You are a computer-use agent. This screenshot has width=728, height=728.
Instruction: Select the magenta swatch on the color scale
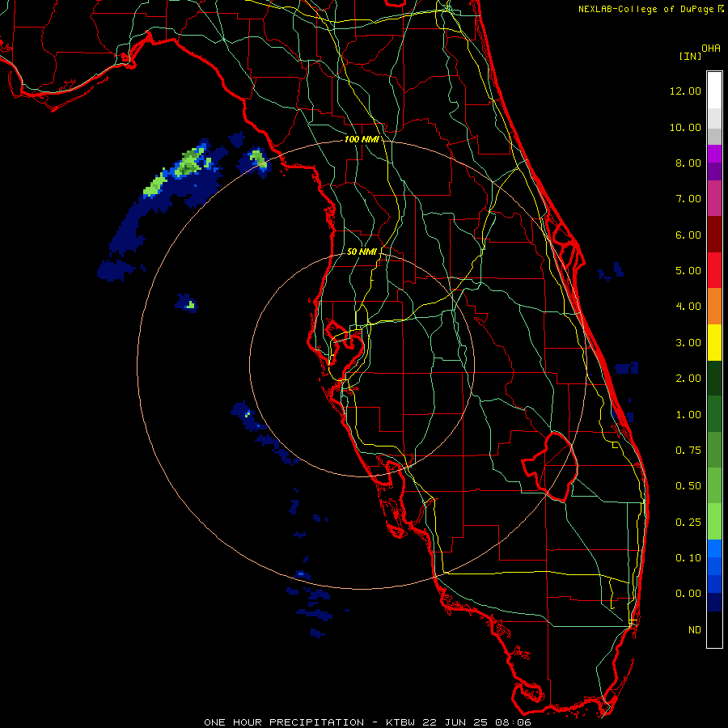[x=714, y=154]
